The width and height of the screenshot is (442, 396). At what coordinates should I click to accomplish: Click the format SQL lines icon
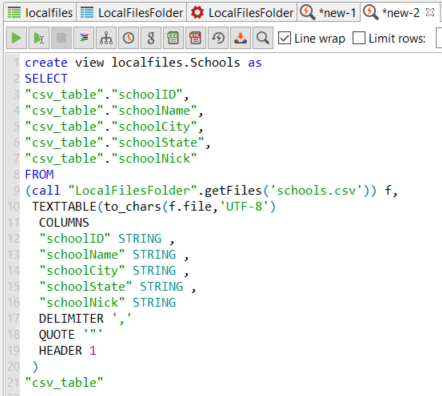click(84, 38)
